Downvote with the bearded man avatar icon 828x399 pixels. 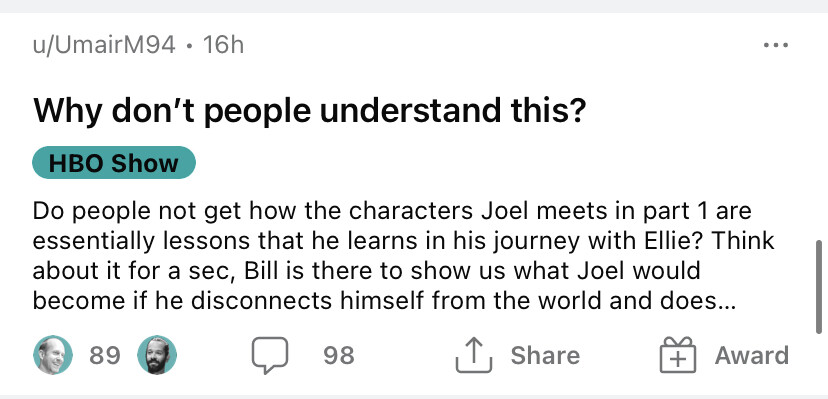point(157,355)
